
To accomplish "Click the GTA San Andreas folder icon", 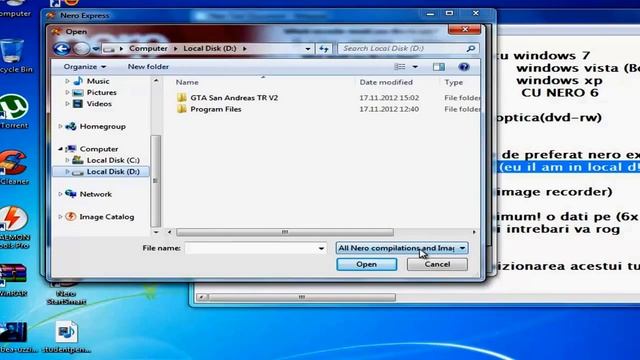I will [x=182, y=98].
